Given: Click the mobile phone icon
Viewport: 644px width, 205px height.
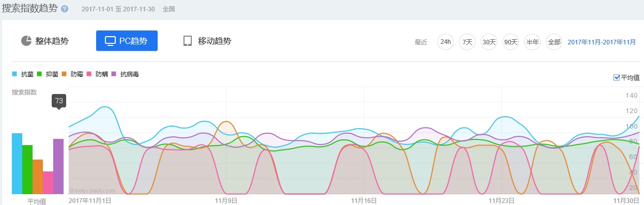Looking at the screenshot, I should pyautogui.click(x=188, y=41).
